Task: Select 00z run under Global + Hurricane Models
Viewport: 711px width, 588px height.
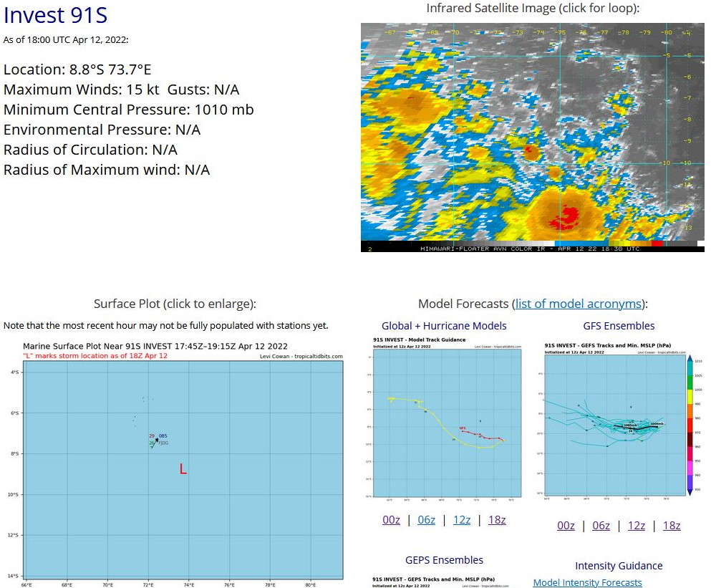Action: coord(391,520)
